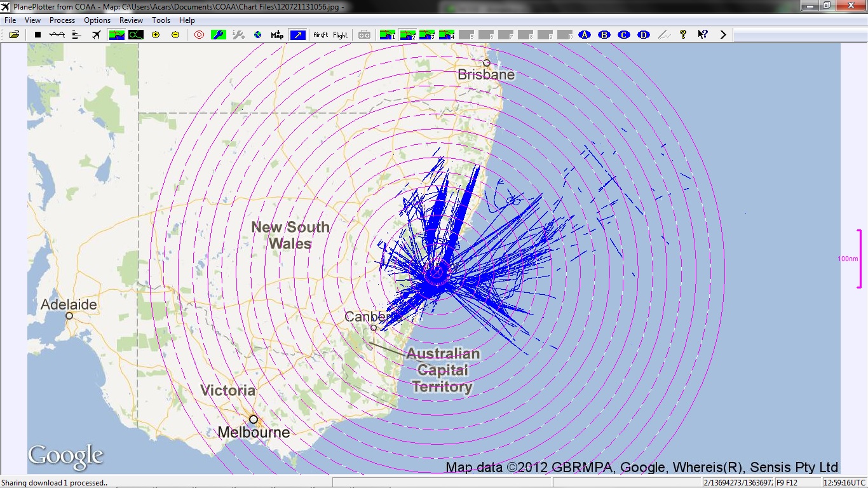Select saved chart 3 icon
Screen dimensions: 868x488
click(x=427, y=35)
